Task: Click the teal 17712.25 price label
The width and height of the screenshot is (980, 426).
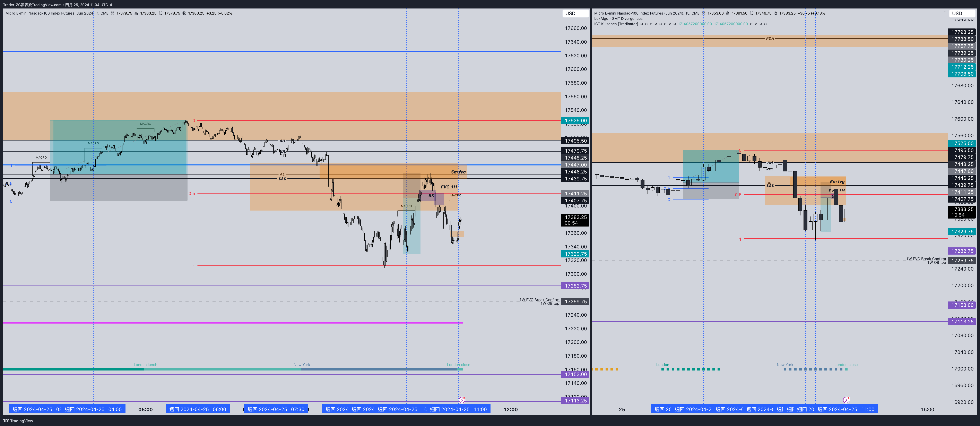Action: [x=962, y=67]
